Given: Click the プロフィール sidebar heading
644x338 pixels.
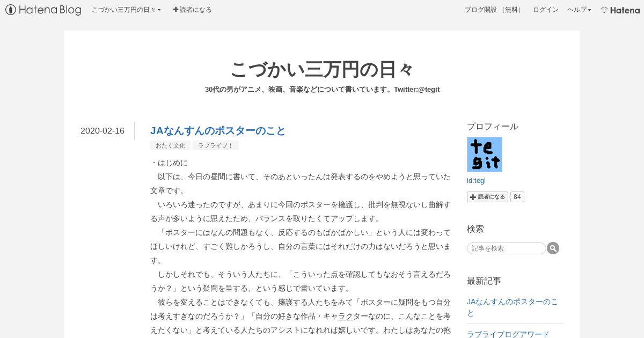Looking at the screenshot, I should click(x=493, y=127).
